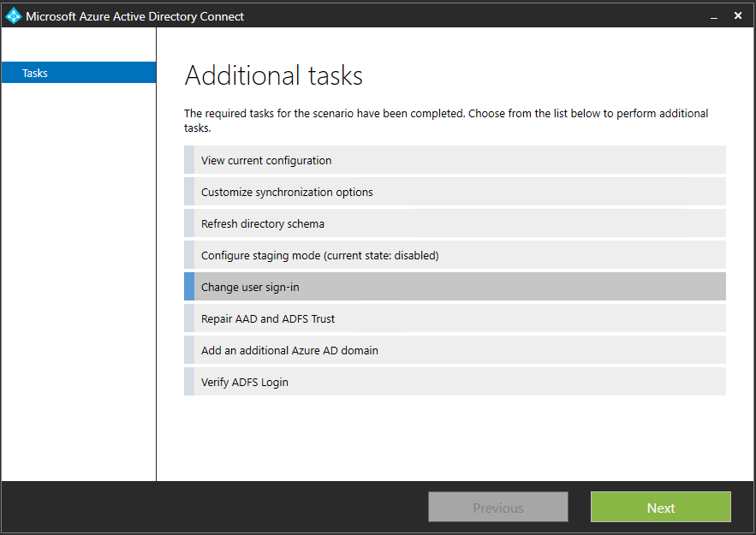Screen dimensions: 756x535
Task: Click the left edge marker of View current configuration
Action: pyautogui.click(x=189, y=160)
